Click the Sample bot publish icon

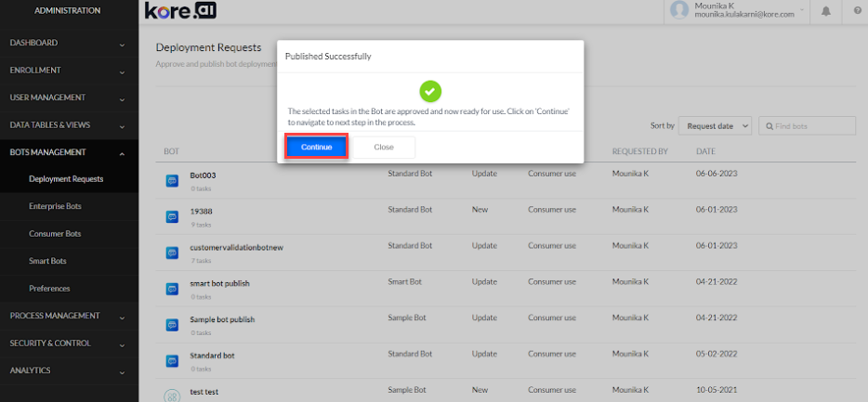pyautogui.click(x=172, y=324)
